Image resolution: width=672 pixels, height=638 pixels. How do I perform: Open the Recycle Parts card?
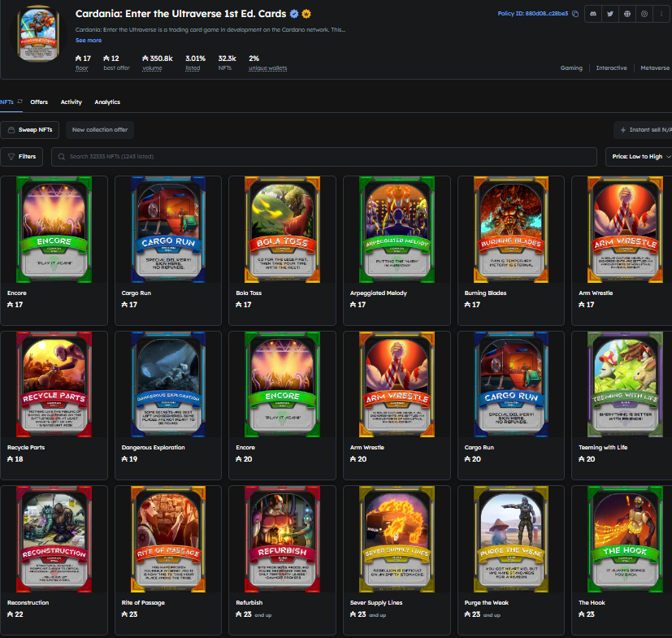[54, 406]
